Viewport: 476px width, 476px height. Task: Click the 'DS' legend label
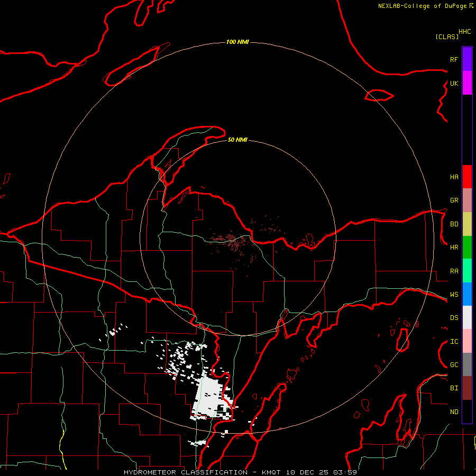click(454, 318)
